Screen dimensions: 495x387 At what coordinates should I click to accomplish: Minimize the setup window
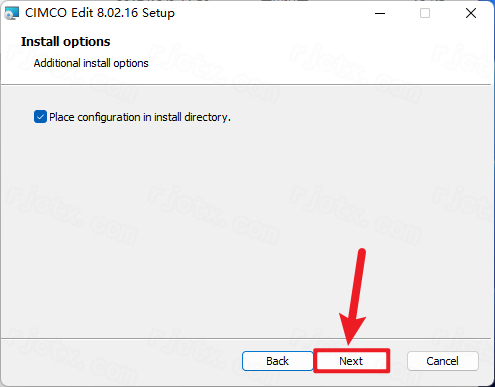(x=380, y=13)
